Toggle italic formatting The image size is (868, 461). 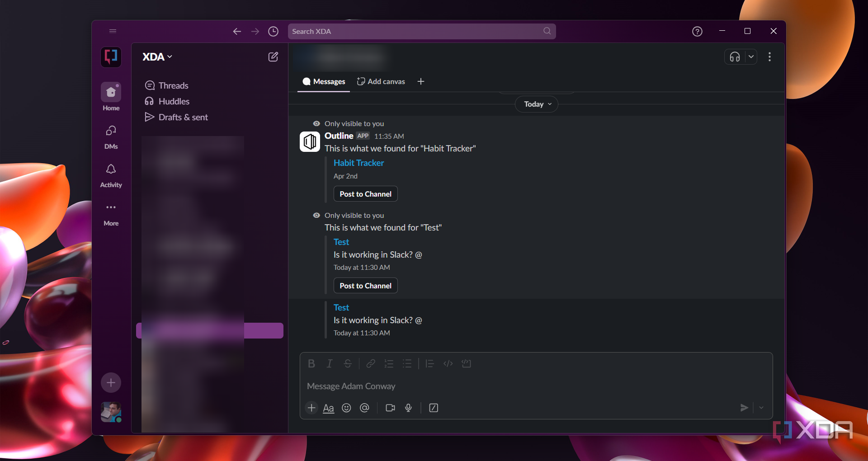coord(330,363)
